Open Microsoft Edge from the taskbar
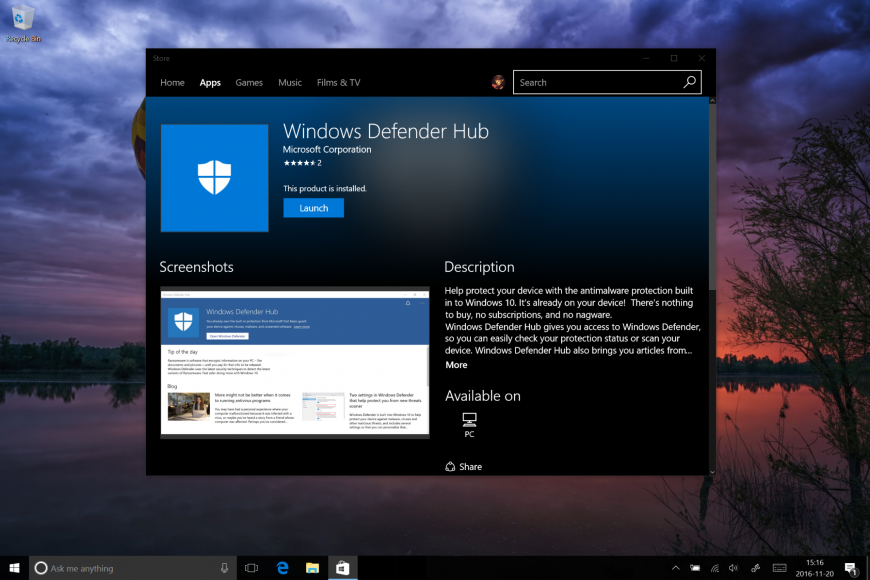870x580 pixels. [x=282, y=568]
